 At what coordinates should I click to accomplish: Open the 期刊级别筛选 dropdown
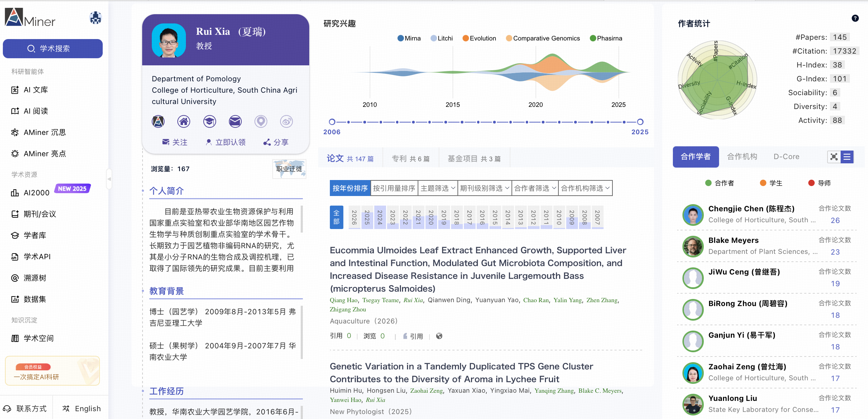coord(484,188)
